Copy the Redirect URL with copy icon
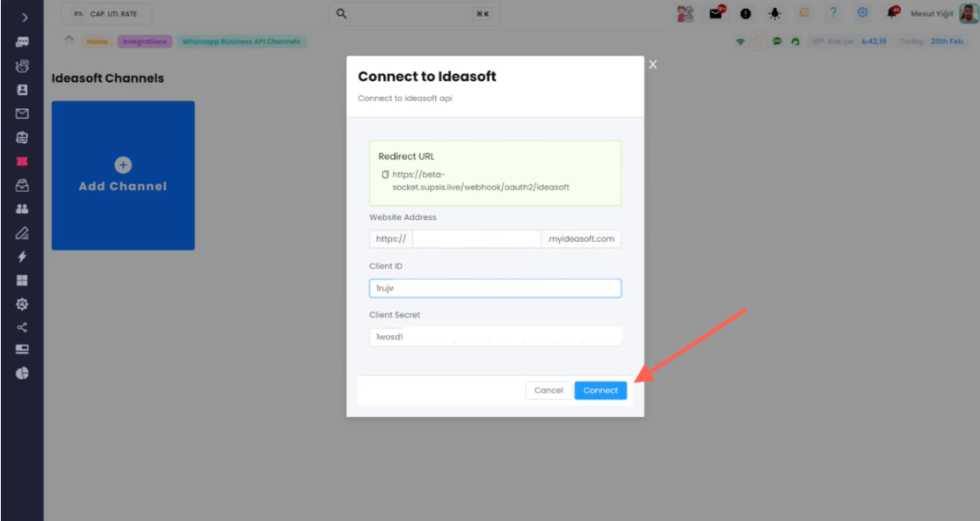This screenshot has width=980, height=521. (x=385, y=175)
